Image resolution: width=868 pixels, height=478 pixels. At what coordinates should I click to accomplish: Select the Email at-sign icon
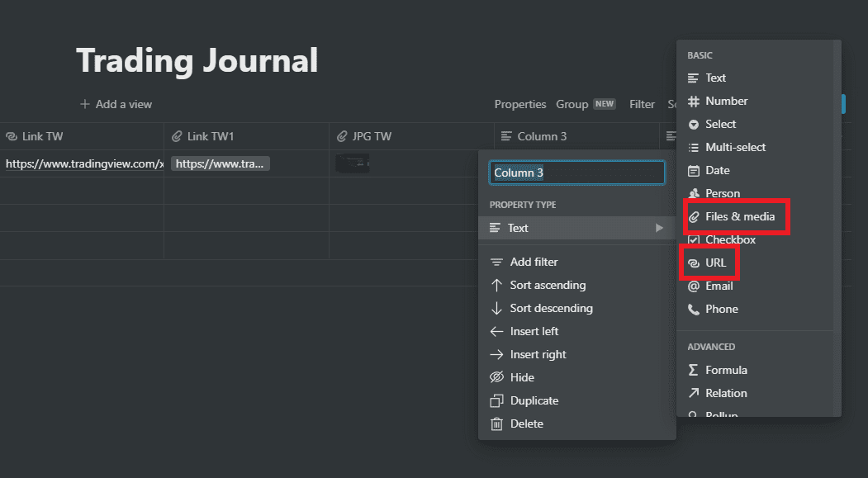tap(693, 286)
